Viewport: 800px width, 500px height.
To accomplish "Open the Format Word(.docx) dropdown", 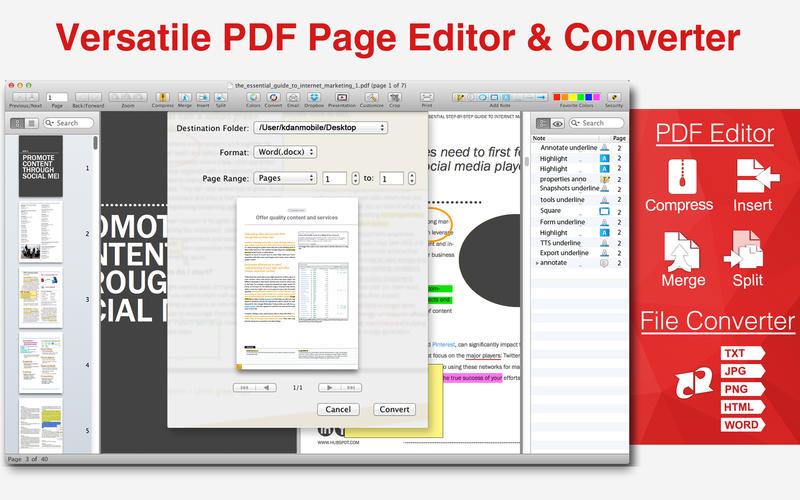I will [x=285, y=152].
